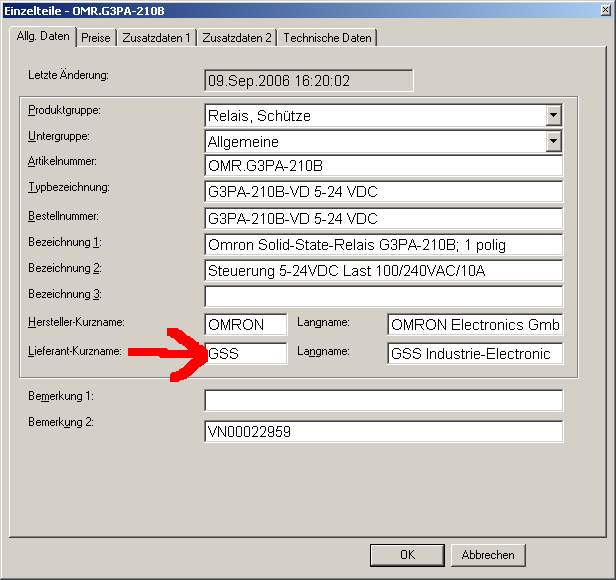Click the Bestellnummer label

(x=63, y=216)
